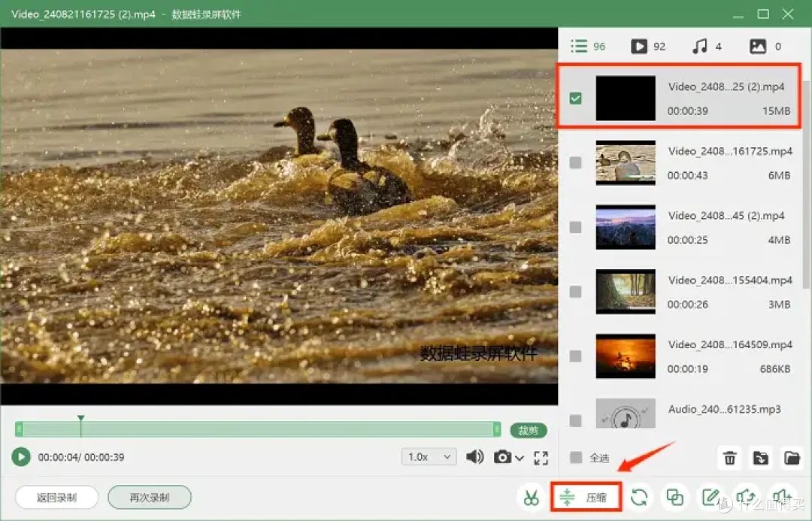Check the Video_2408...164509.mp4 checkbox
The height and width of the screenshot is (521, 812).
[575, 356]
